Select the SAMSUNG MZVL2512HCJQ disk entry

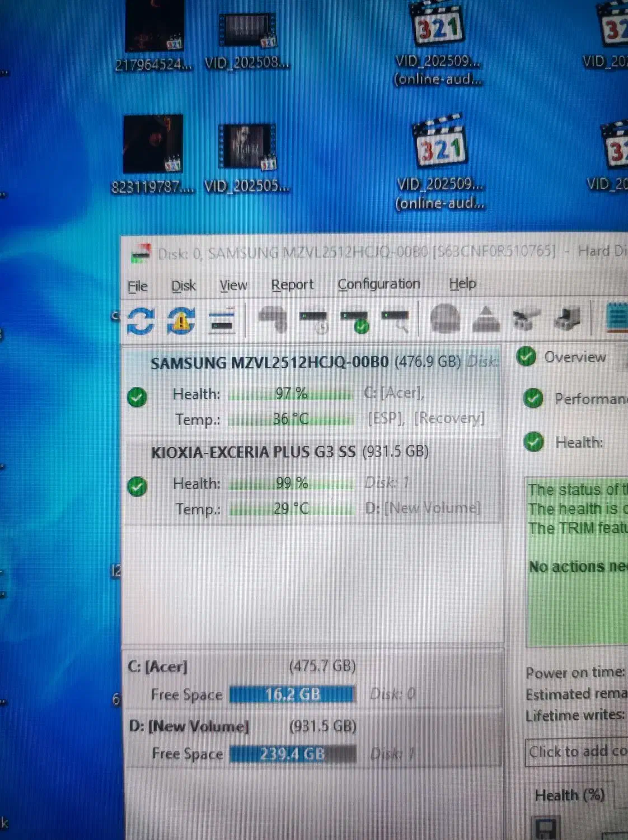[269, 363]
